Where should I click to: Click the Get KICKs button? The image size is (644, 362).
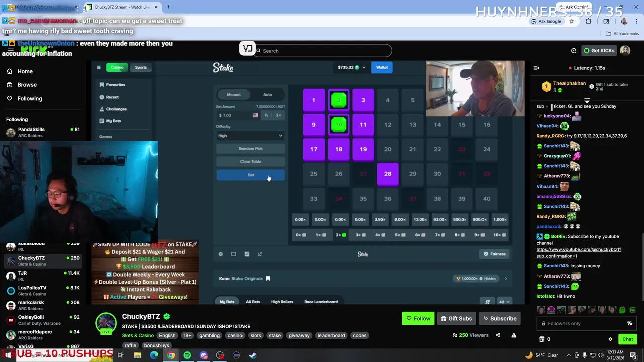click(x=599, y=51)
